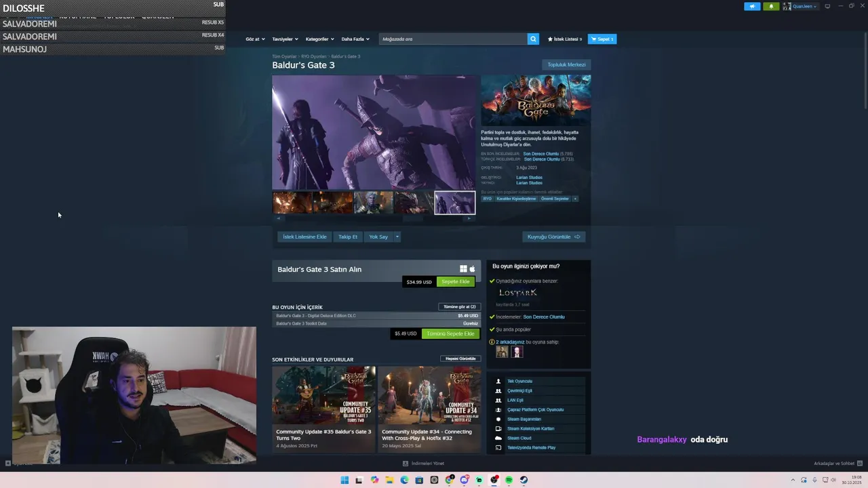Screen dimensions: 868x488
Task: Expand the Göz at dropdown menu
Action: [254, 39]
